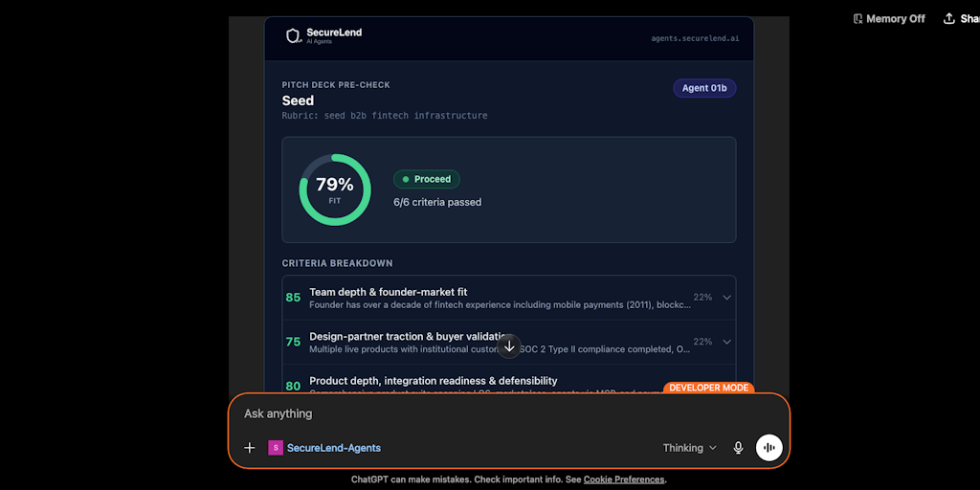
Task: Click the Proceed status badge
Action: click(426, 179)
